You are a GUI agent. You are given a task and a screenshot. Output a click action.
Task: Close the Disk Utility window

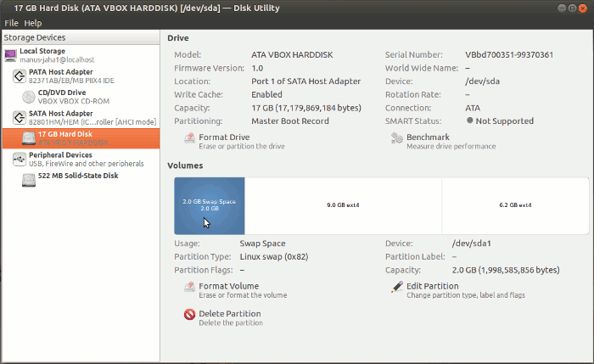coord(583,8)
